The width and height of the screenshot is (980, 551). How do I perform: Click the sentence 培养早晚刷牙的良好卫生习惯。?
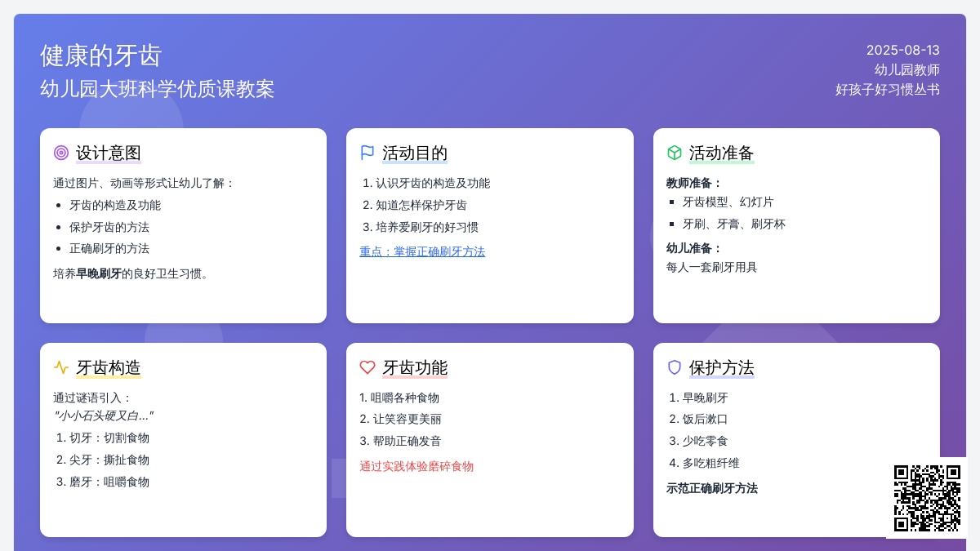click(x=133, y=273)
